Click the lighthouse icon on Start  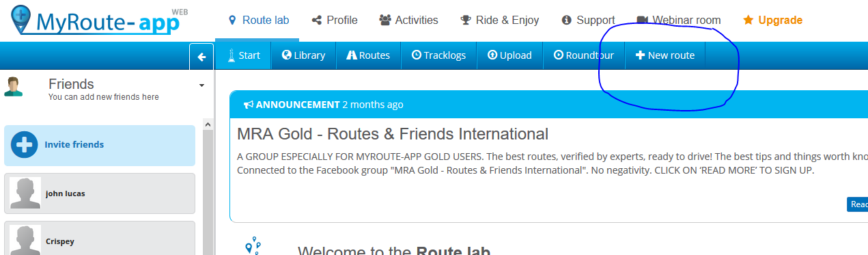(x=232, y=55)
